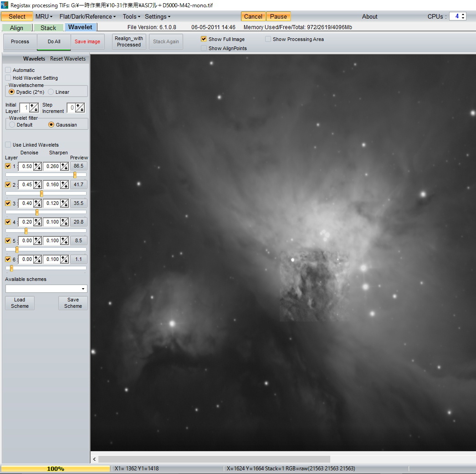The height and width of the screenshot is (474, 476).
Task: Click layer 2 wavelet slider handle
Action: pos(41,194)
